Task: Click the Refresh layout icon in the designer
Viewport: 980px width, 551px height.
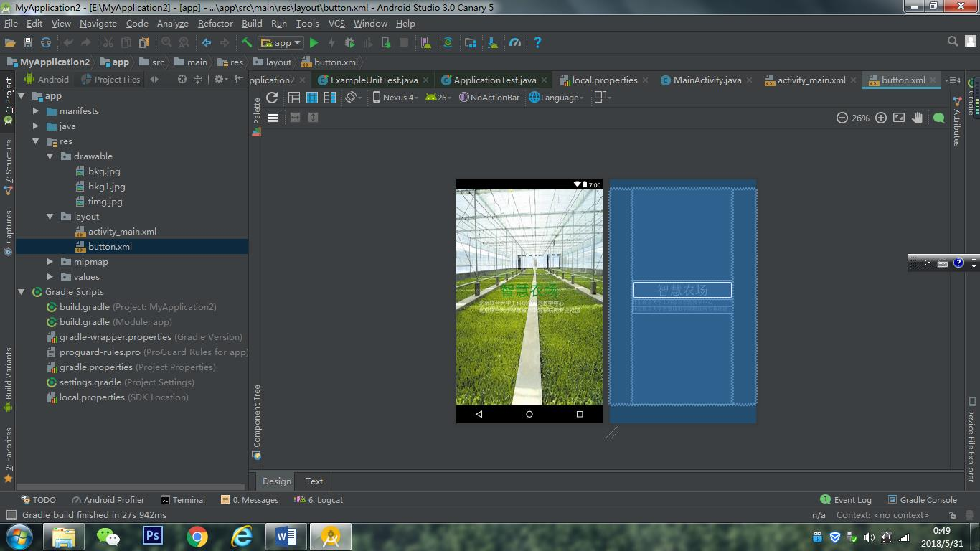Action: click(x=272, y=98)
